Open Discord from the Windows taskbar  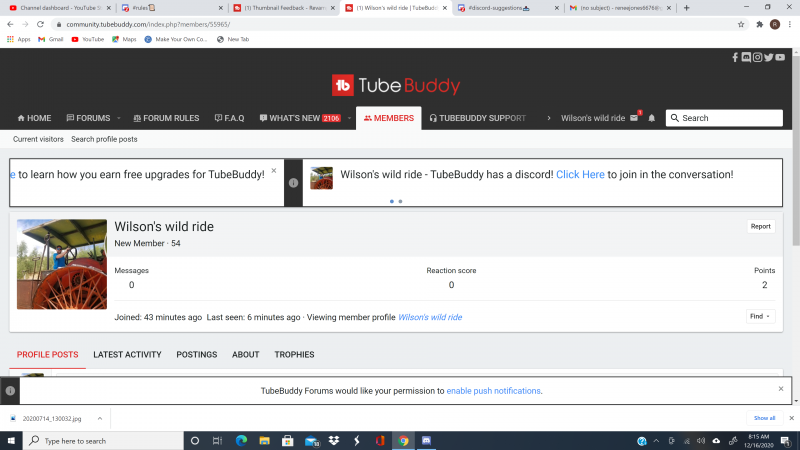tap(425, 440)
